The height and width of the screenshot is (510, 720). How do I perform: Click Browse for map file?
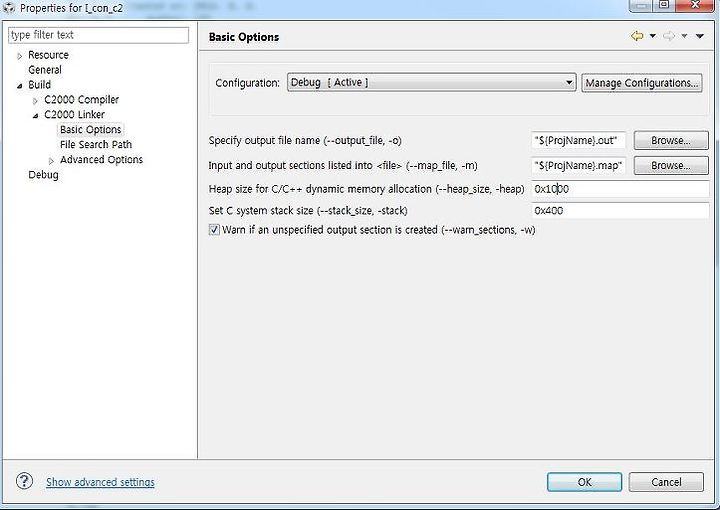pos(671,165)
